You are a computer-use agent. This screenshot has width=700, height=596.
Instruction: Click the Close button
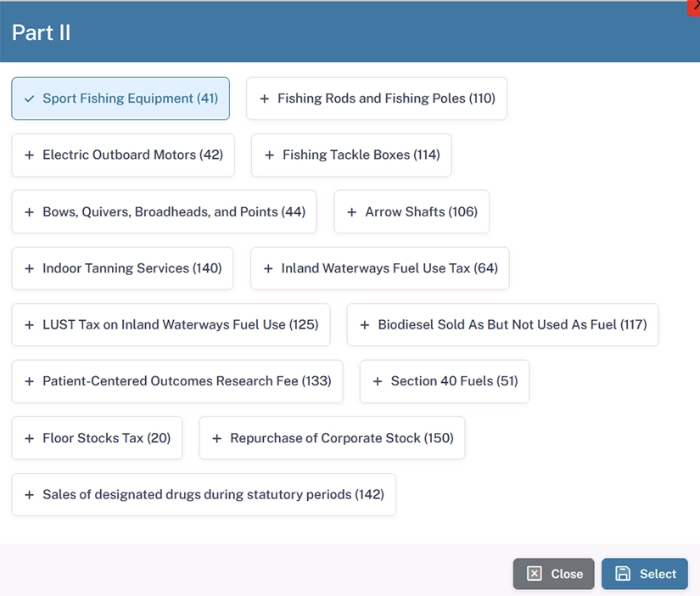click(553, 574)
